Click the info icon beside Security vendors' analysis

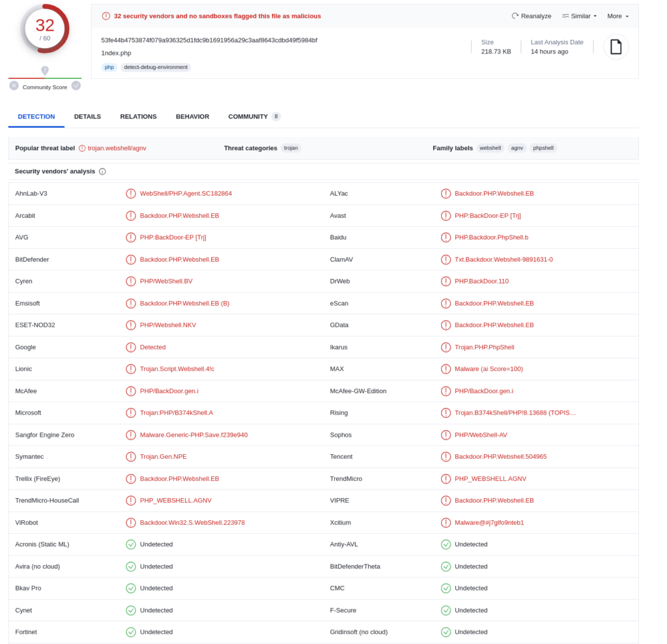102,171
